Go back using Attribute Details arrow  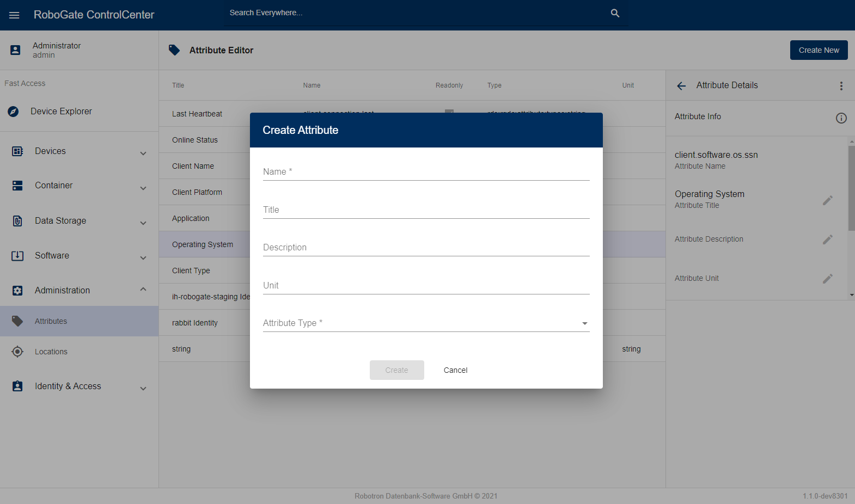681,86
